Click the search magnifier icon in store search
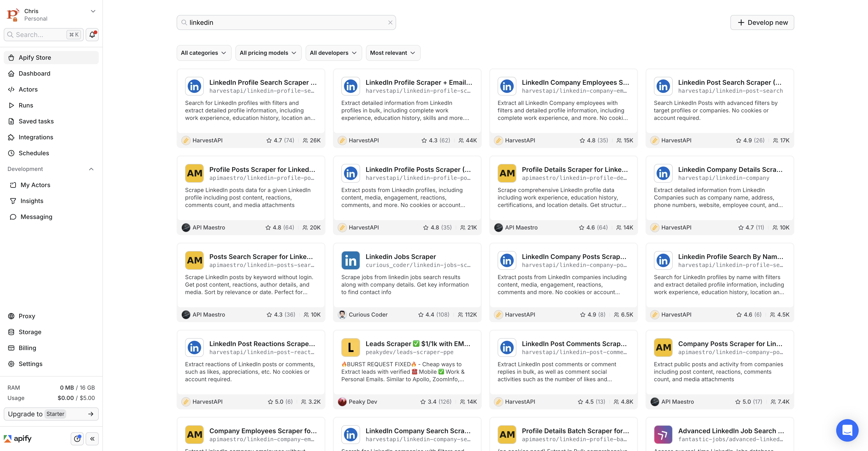This screenshot has height=451, width=868. tap(184, 23)
